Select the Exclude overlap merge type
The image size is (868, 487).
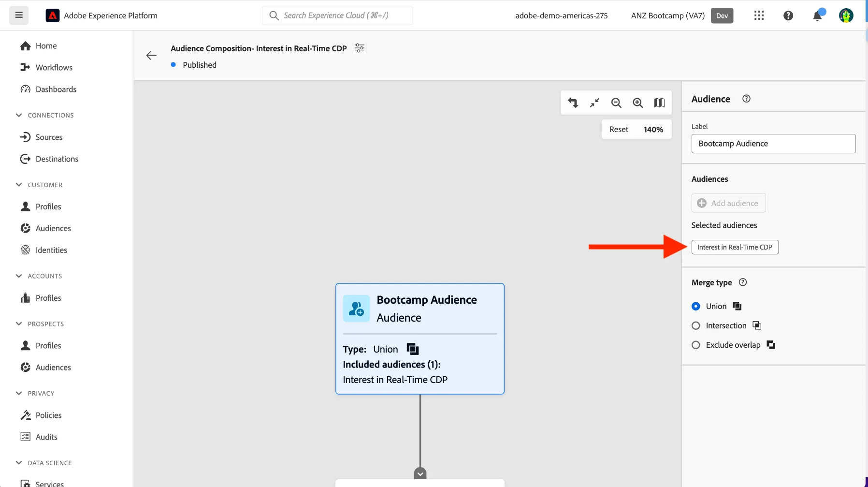tap(696, 345)
